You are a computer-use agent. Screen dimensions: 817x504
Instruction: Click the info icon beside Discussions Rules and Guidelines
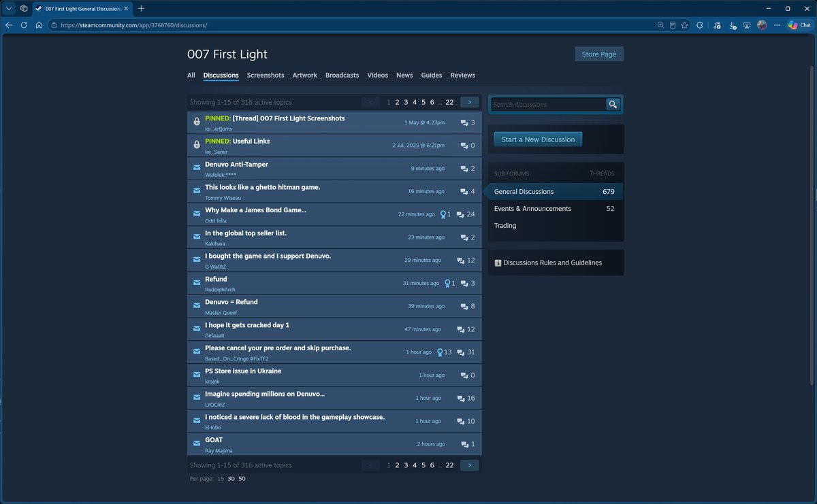pos(498,263)
